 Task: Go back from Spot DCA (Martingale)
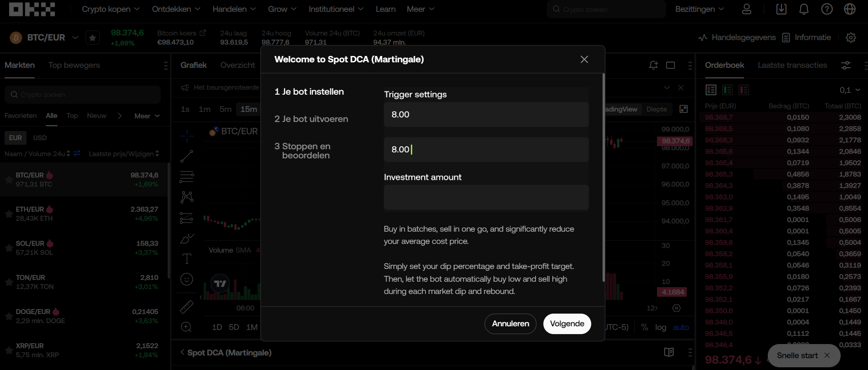pos(182,352)
